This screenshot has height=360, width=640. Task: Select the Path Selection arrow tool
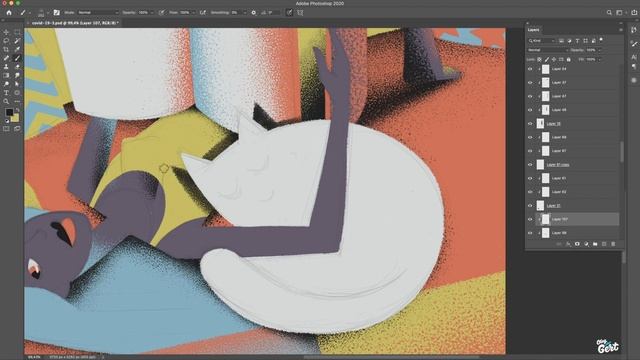pos(17,84)
